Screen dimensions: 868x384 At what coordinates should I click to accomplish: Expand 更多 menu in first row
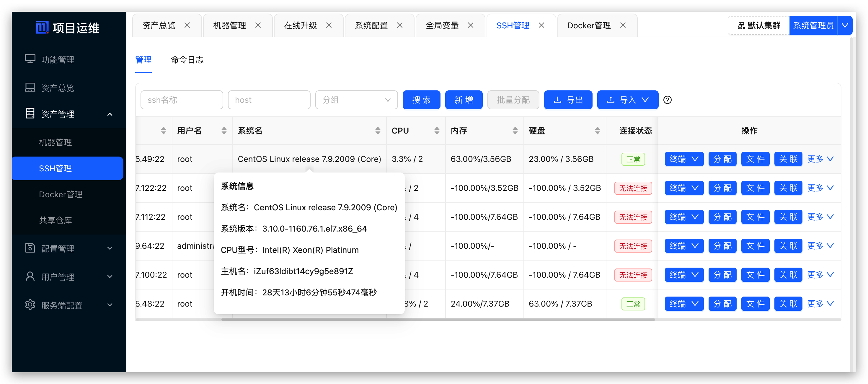[x=820, y=159]
